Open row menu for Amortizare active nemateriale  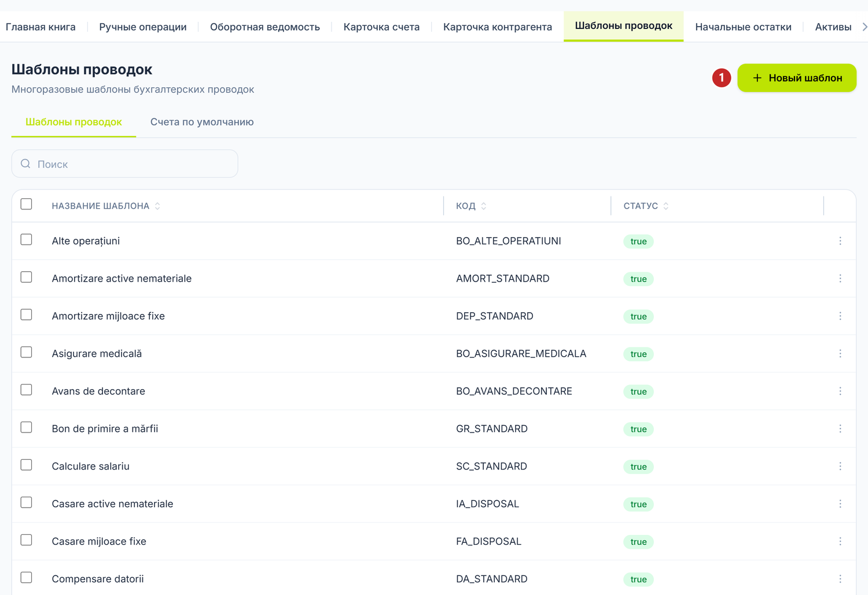[x=840, y=279]
